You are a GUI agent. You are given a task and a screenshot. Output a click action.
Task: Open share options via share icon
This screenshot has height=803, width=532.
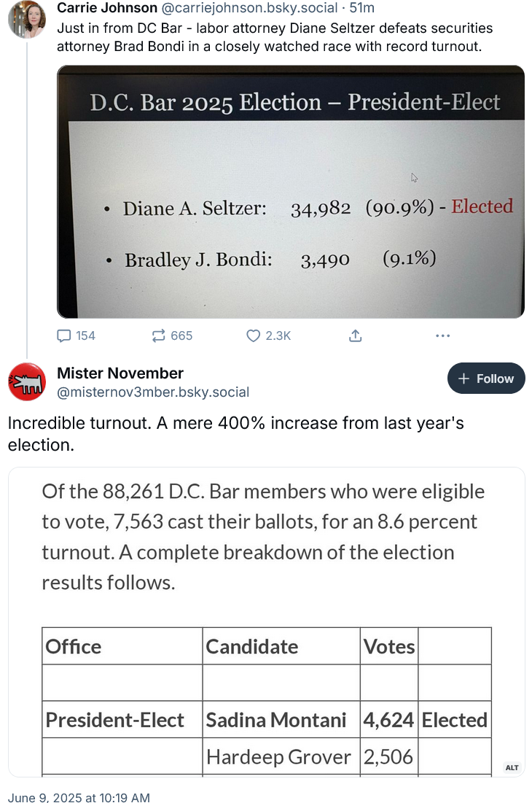tap(356, 336)
